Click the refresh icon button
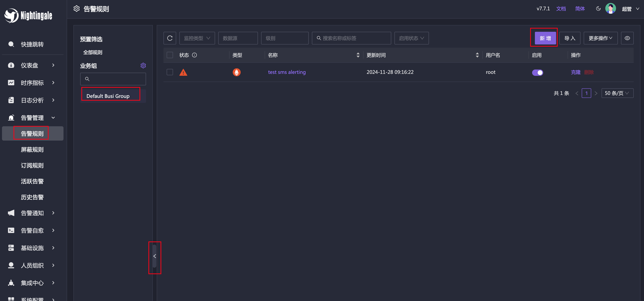Image resolution: width=644 pixels, height=301 pixels. [170, 38]
